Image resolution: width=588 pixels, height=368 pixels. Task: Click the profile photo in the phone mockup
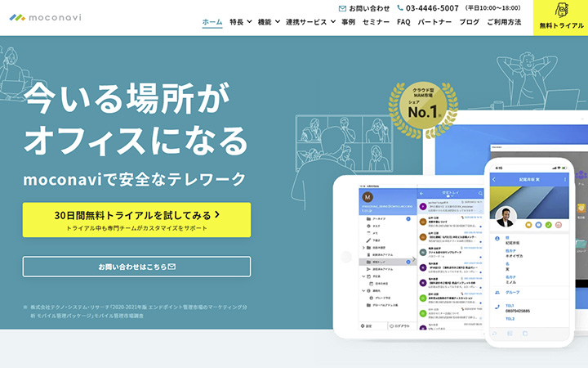coord(506,218)
